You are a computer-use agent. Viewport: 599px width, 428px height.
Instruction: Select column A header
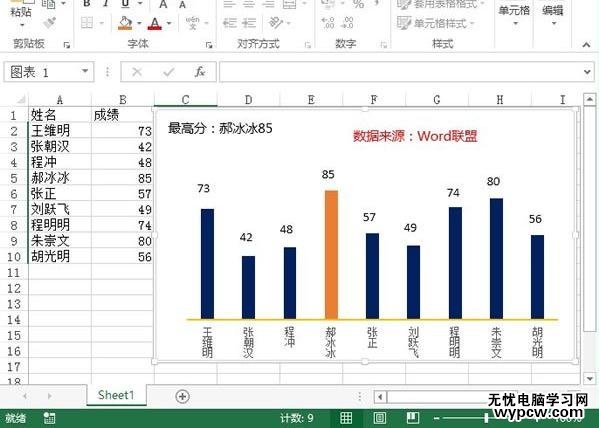click(x=60, y=100)
